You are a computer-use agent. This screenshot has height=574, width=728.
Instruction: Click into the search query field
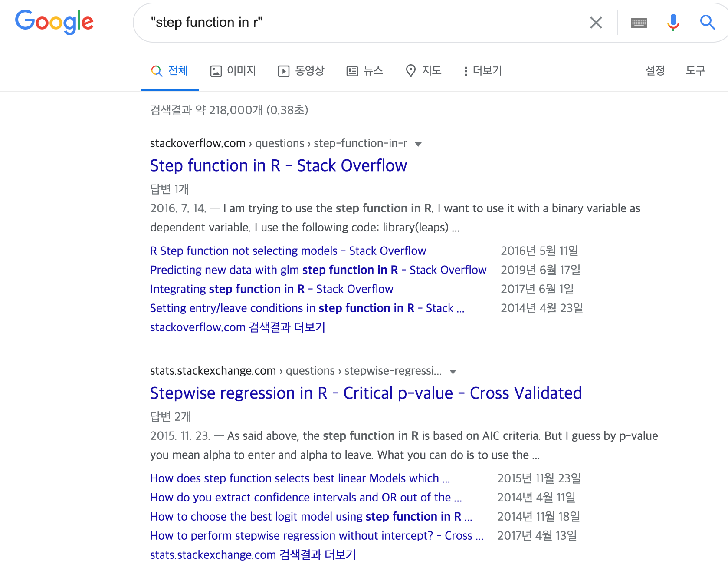(364, 23)
